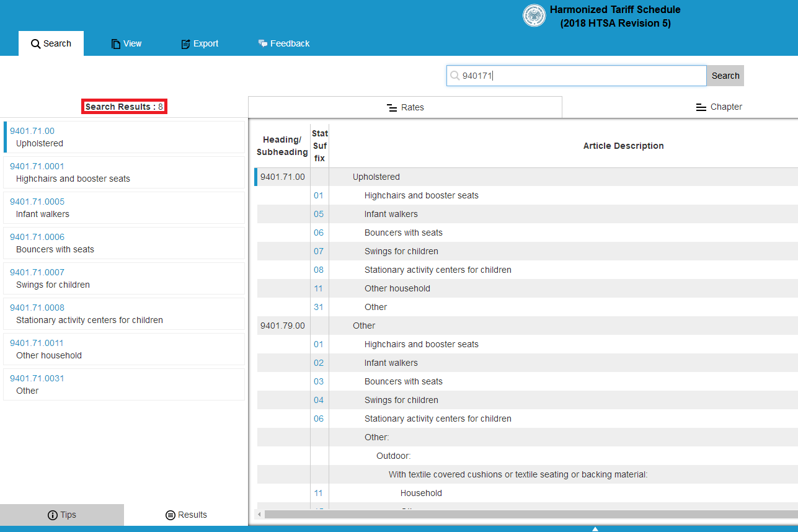Screen dimensions: 798x532
Task: Click the USITC seal logo in the header
Action: click(534, 16)
